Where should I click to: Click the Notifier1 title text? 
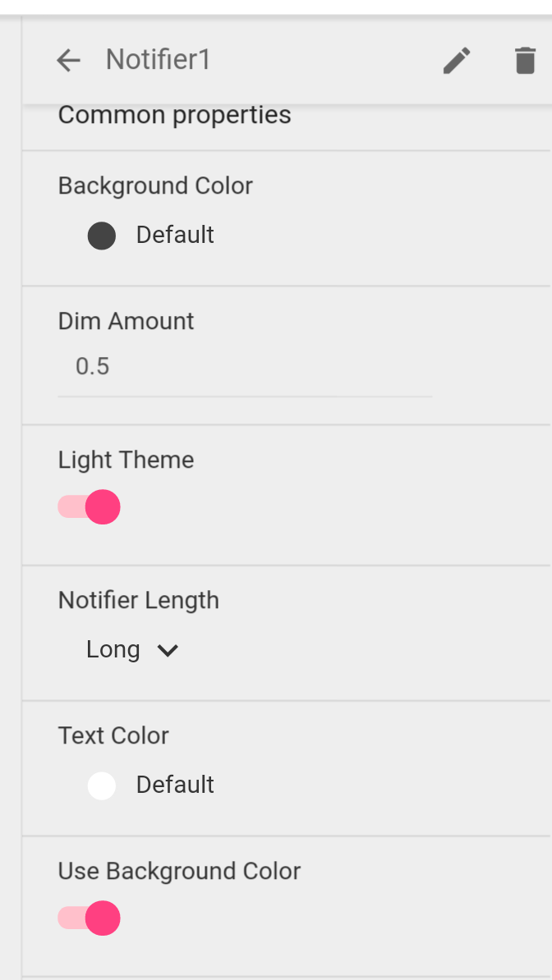point(159,60)
